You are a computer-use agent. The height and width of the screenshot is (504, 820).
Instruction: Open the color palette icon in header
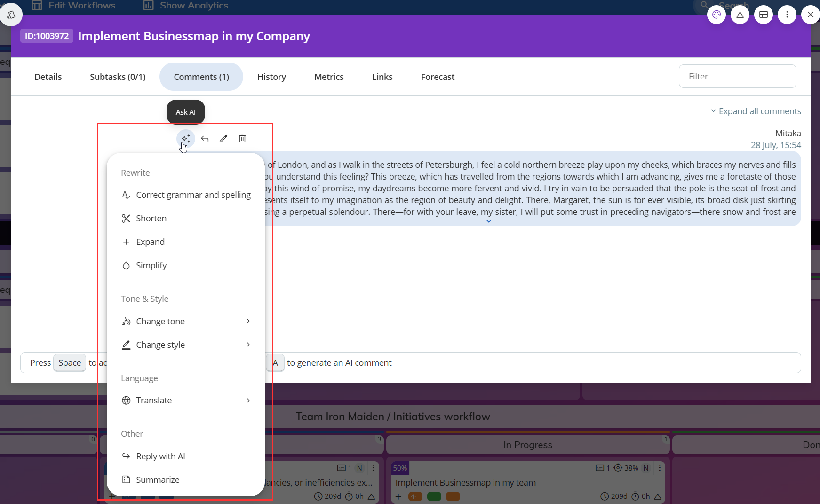(717, 15)
